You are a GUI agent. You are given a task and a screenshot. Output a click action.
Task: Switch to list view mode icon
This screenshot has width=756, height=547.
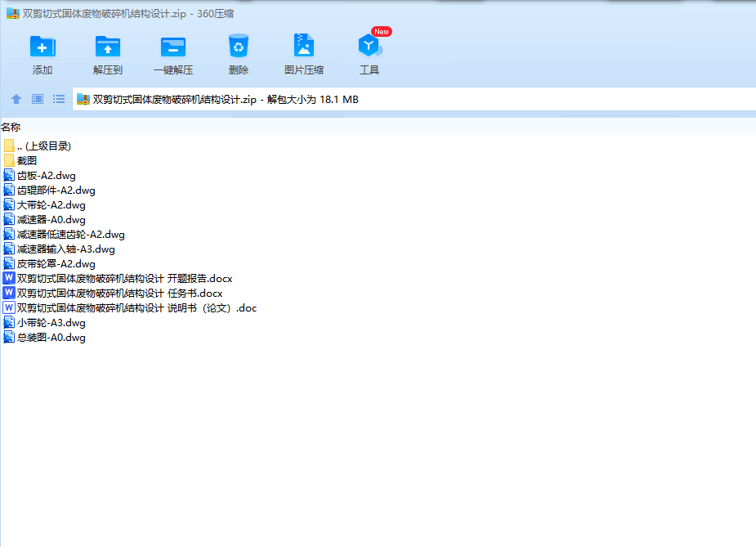tap(59, 100)
